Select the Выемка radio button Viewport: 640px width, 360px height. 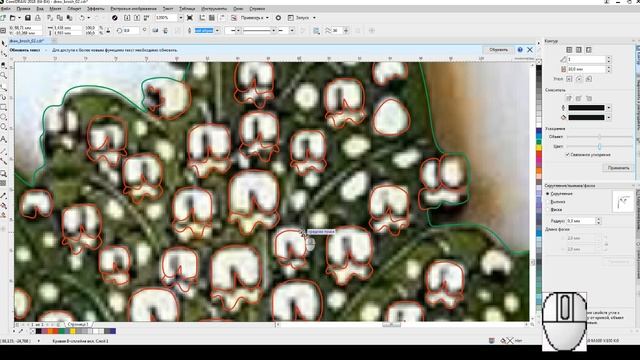tap(548, 202)
